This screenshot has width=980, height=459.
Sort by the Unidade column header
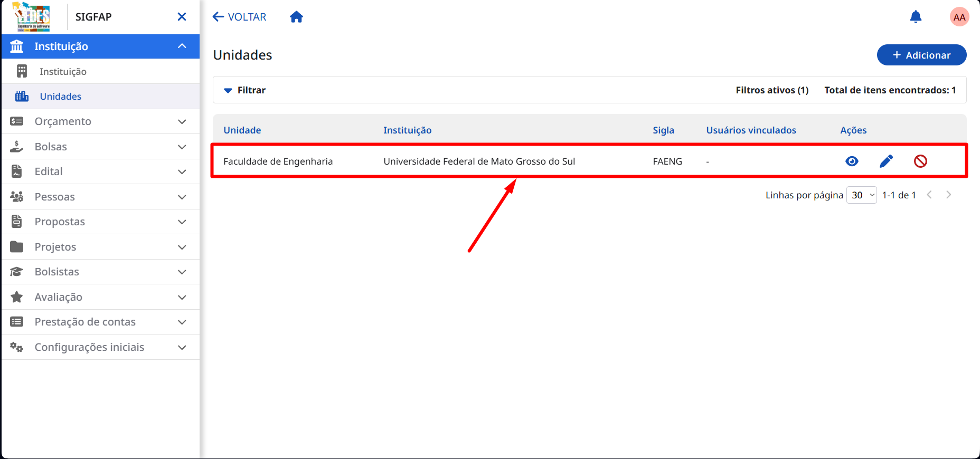pyautogui.click(x=242, y=130)
